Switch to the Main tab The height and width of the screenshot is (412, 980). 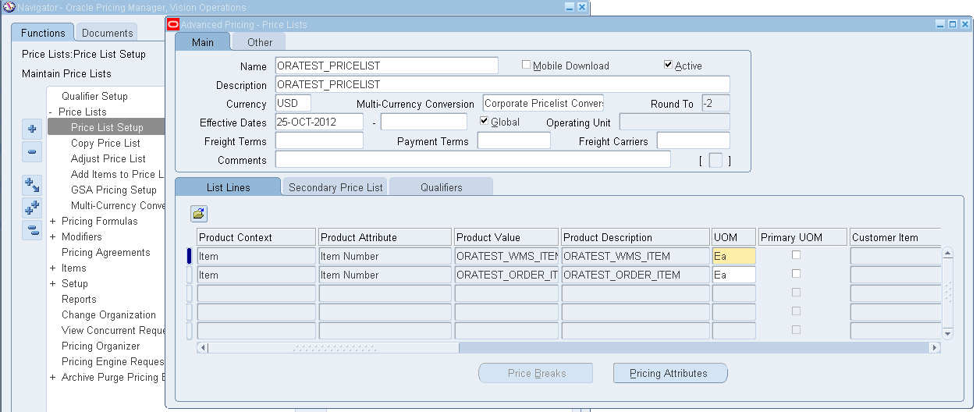tap(203, 42)
